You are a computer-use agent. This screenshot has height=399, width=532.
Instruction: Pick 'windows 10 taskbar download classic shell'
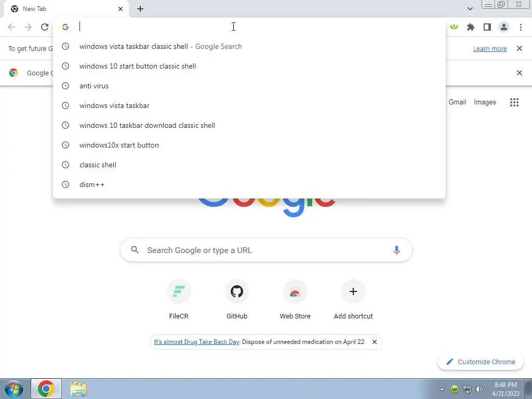(x=249, y=125)
